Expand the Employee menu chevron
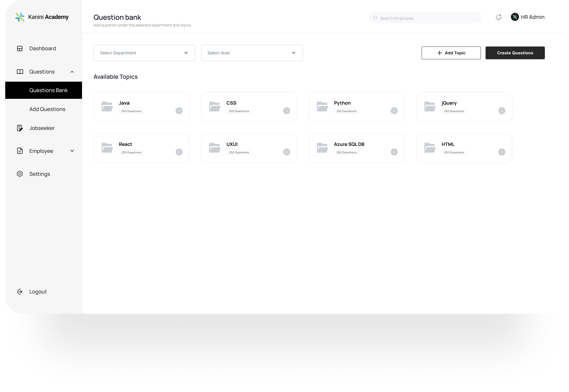This screenshot has height=392, width=569. click(72, 151)
